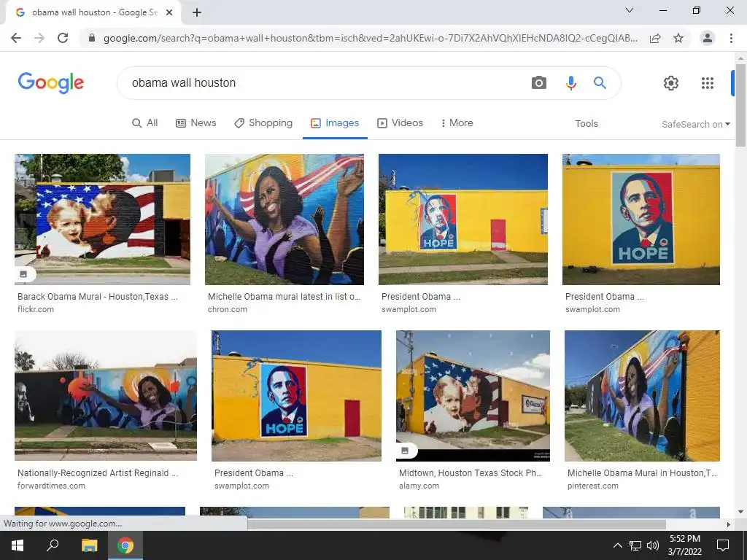This screenshot has height=560, width=747.
Task: Open the volume tray icon
Action: click(x=653, y=545)
